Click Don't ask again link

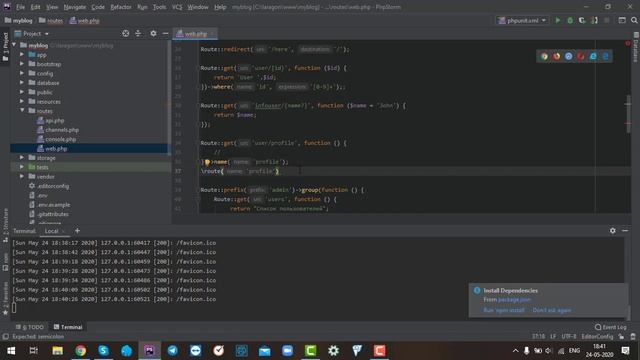(x=552, y=310)
